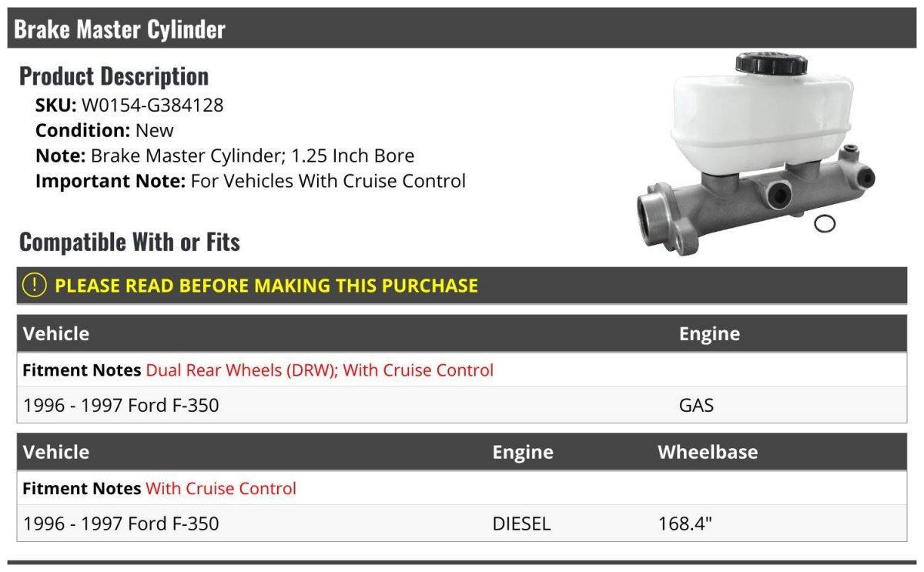Image resolution: width=924 pixels, height=572 pixels.
Task: Select the 1996 - 1997 Ford F-350 DIESEL row
Action: [462, 523]
